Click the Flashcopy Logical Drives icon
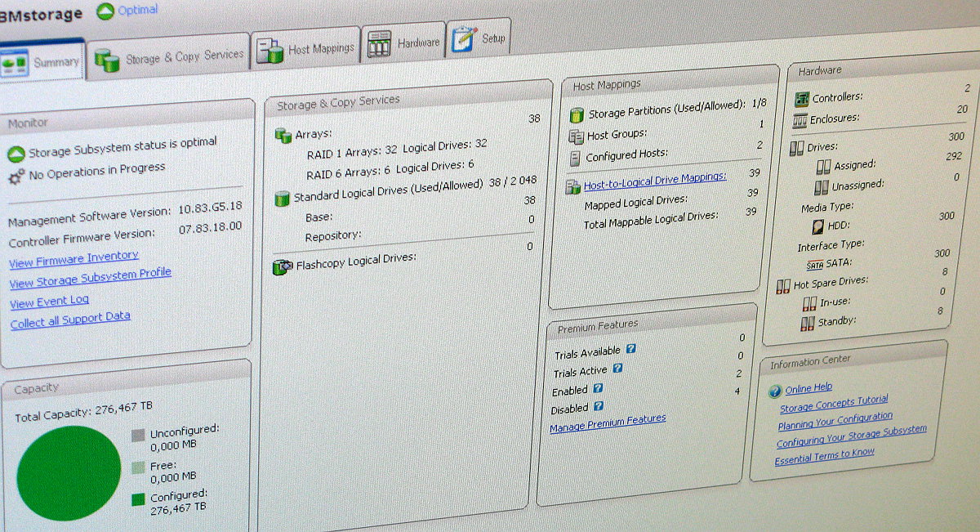 283,265
